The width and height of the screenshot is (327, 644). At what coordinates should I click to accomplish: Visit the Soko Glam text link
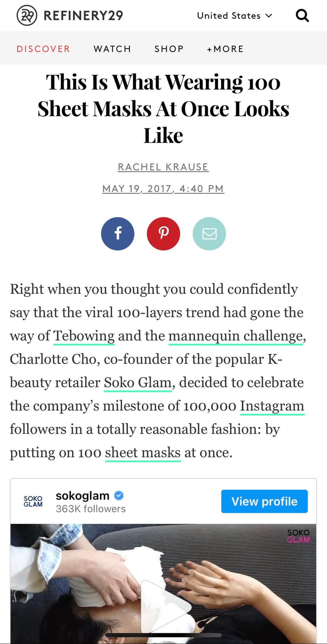click(137, 383)
